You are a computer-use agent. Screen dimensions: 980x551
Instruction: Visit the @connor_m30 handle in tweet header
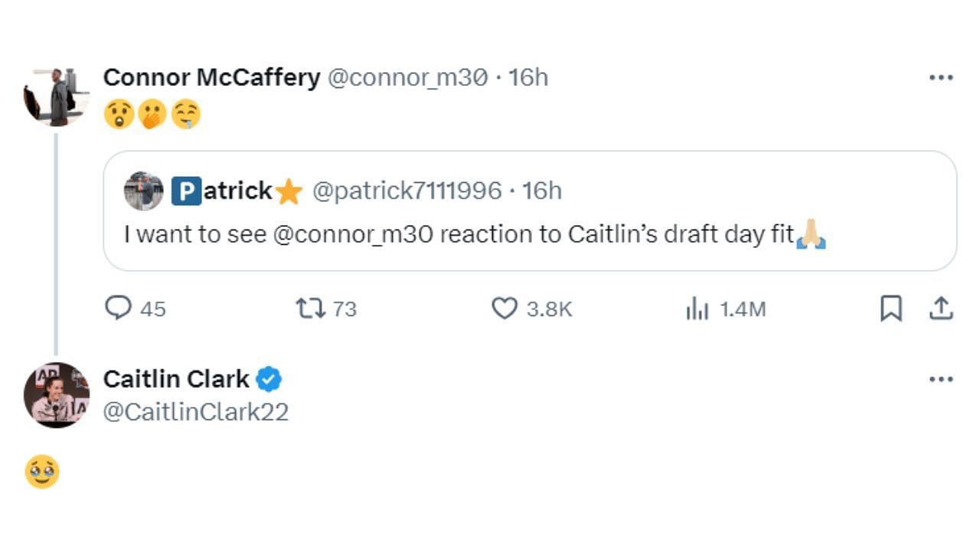tap(407, 77)
